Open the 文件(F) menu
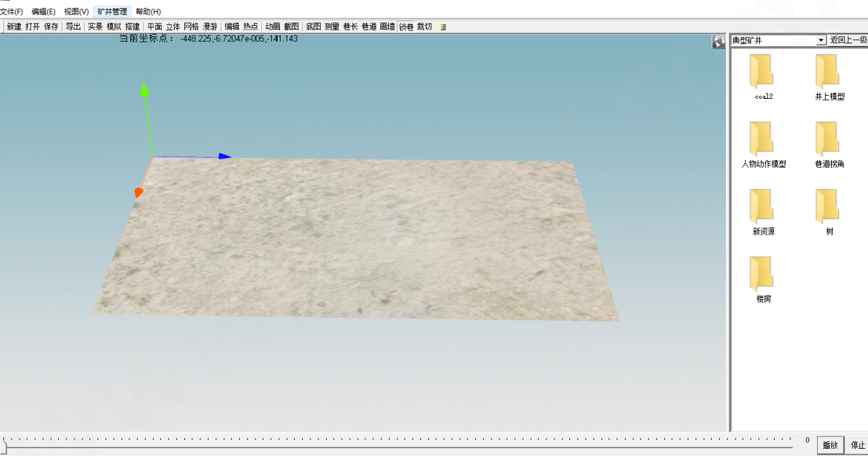 click(x=11, y=11)
